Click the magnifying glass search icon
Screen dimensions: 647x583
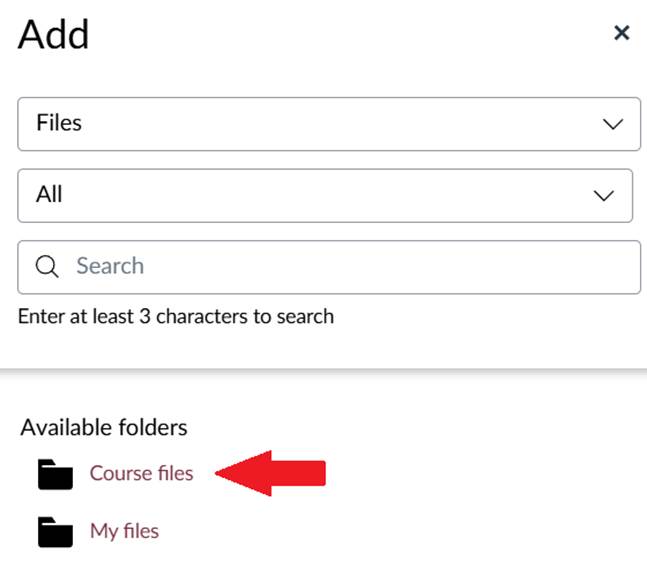coord(47,266)
